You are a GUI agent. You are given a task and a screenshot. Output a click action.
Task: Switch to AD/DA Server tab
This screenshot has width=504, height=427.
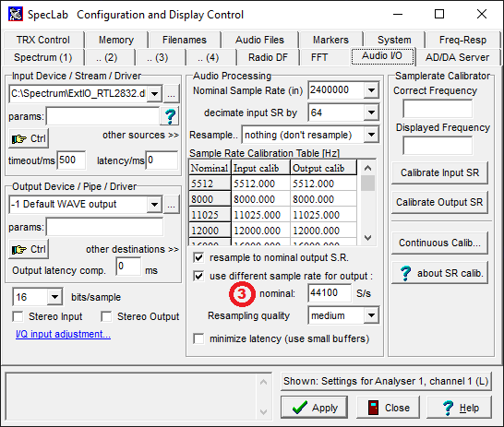pos(458,57)
